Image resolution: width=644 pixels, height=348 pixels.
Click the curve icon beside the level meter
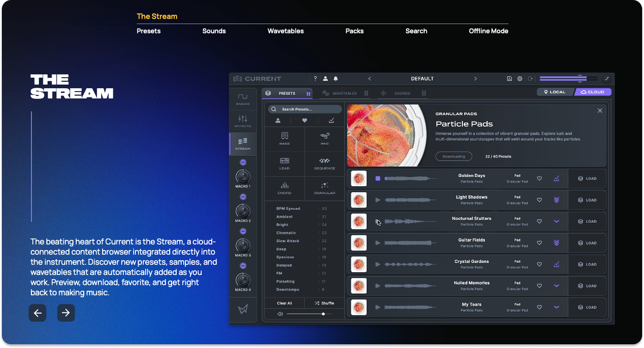click(x=607, y=79)
